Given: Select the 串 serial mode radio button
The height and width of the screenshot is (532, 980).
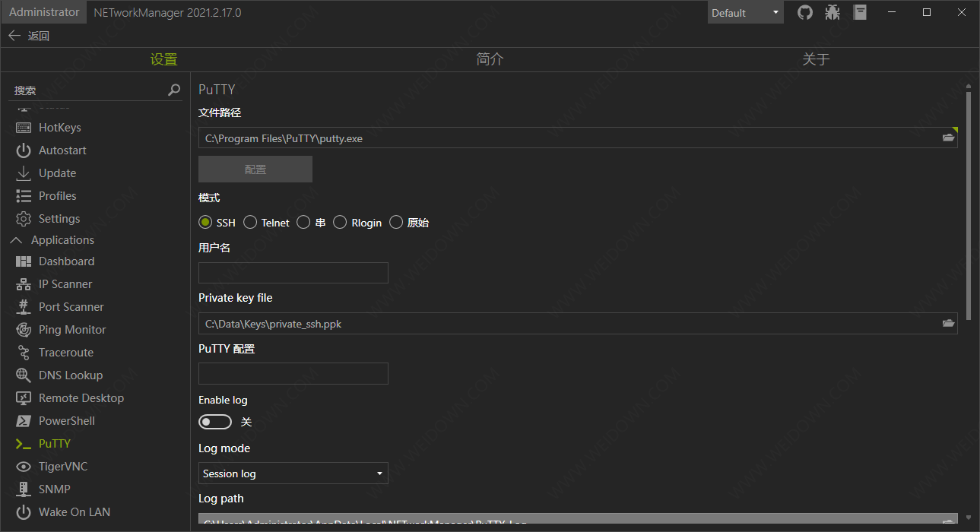Looking at the screenshot, I should tap(303, 223).
